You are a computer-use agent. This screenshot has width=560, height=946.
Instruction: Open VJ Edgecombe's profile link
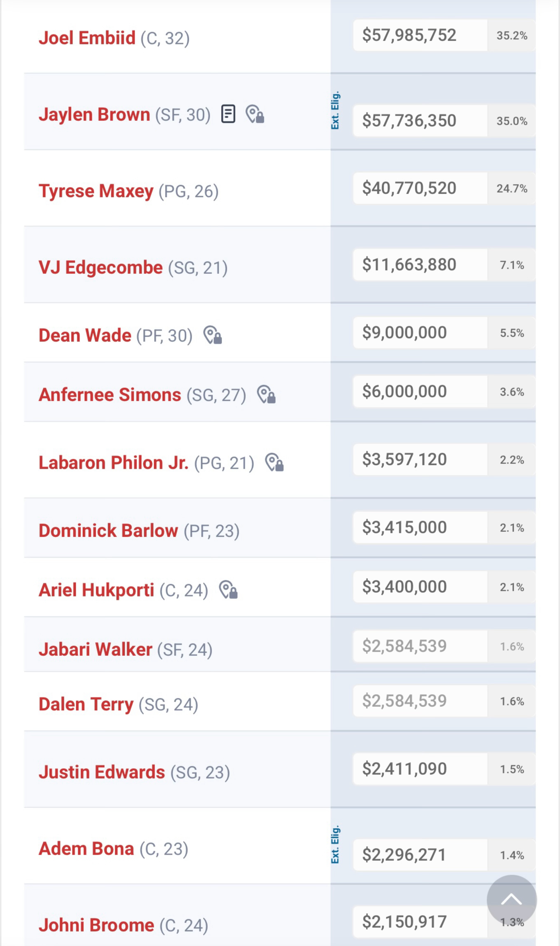point(101,267)
